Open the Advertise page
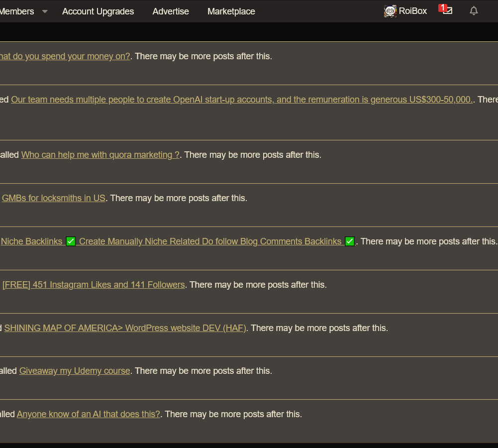The height and width of the screenshot is (448, 498). [171, 11]
